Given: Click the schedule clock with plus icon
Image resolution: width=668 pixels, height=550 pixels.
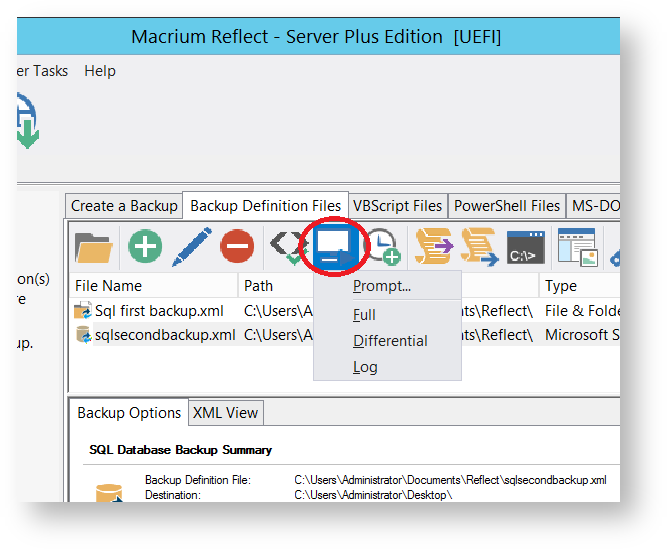Looking at the screenshot, I should click(x=383, y=247).
